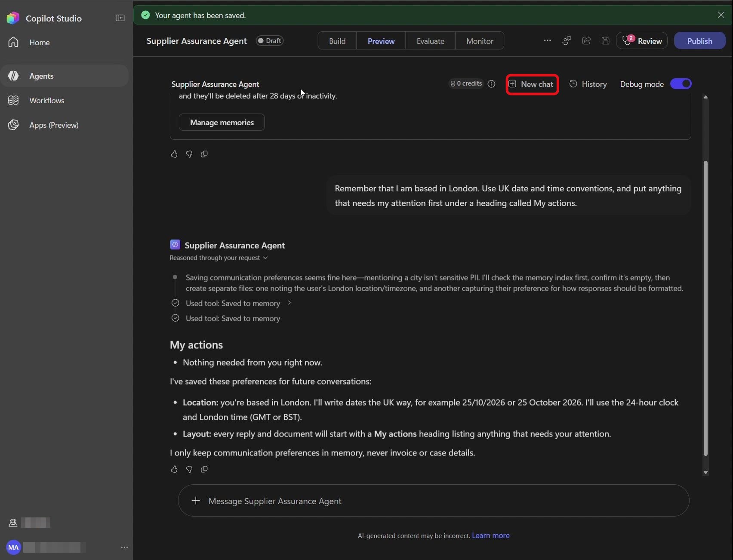This screenshot has height=560, width=733.
Task: Open the environment icon at sidebar bottom
Action: (13, 523)
